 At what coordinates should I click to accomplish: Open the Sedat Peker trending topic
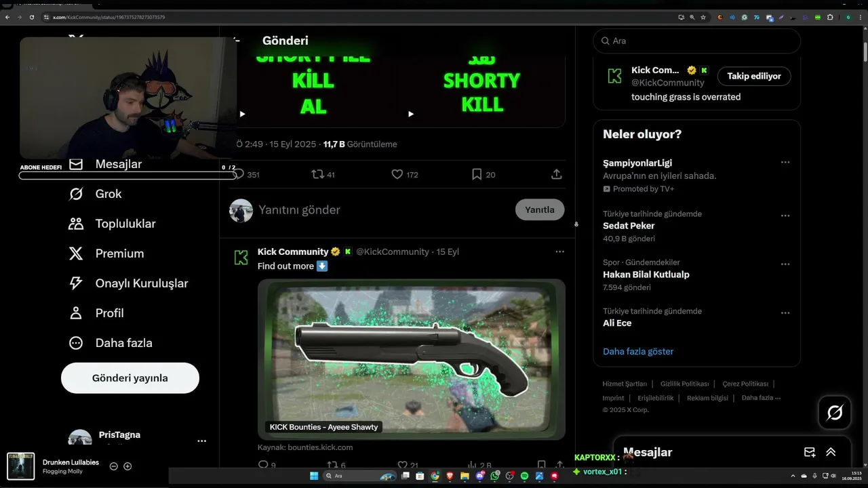(x=629, y=226)
